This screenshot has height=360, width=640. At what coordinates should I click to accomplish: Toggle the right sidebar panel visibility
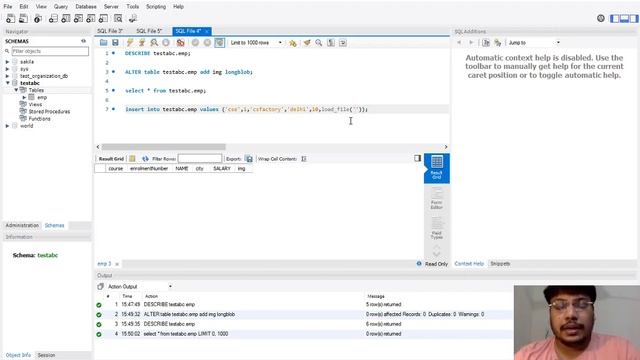(x=634, y=18)
